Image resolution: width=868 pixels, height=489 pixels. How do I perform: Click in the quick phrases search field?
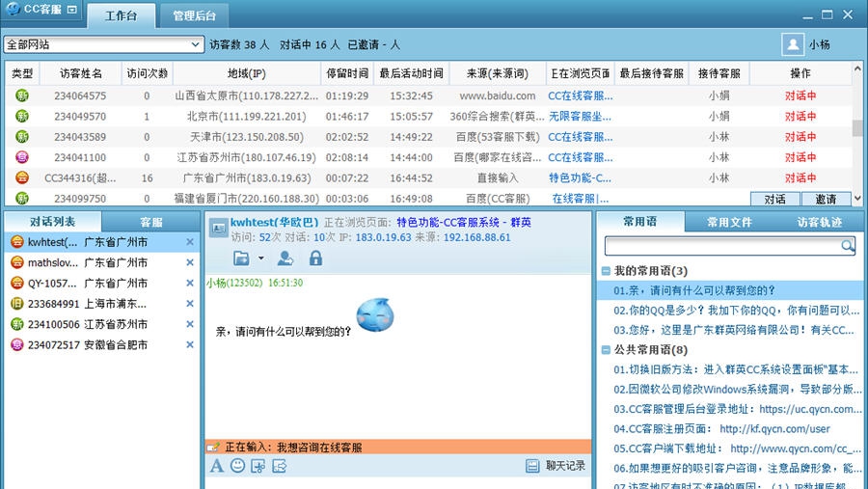722,245
